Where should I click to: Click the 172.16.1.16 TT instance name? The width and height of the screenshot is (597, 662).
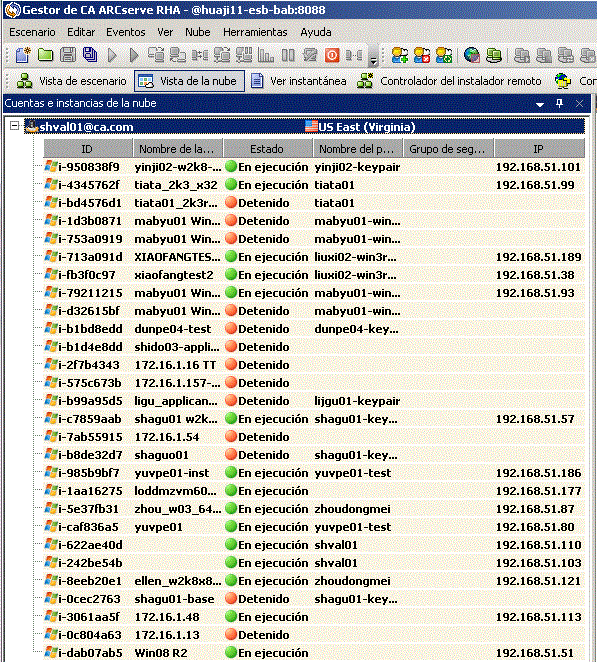tap(175, 365)
